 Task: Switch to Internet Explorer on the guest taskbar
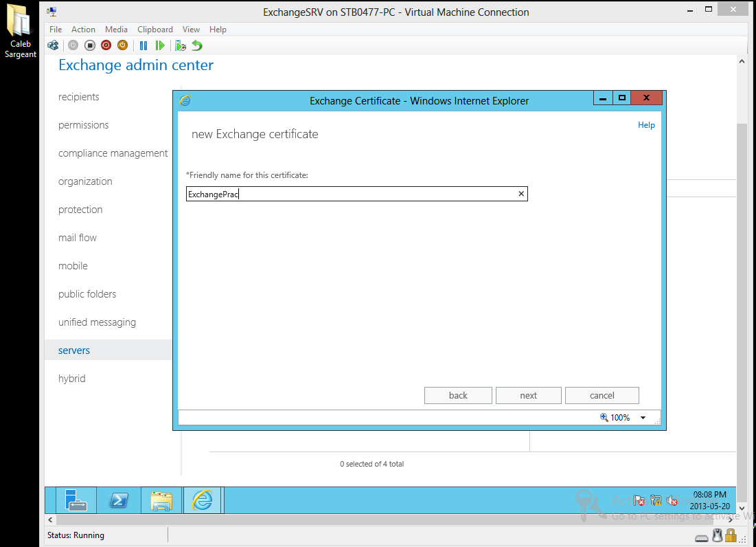click(x=203, y=500)
